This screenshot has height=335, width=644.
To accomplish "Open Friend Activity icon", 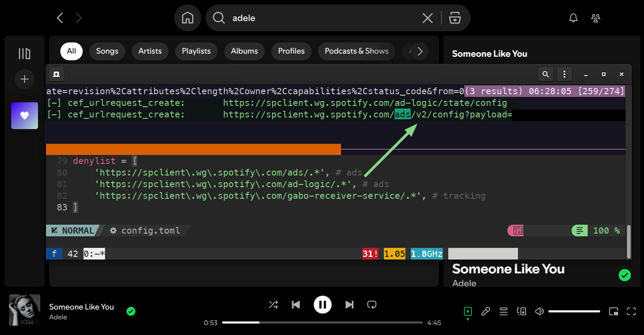I will [x=596, y=18].
